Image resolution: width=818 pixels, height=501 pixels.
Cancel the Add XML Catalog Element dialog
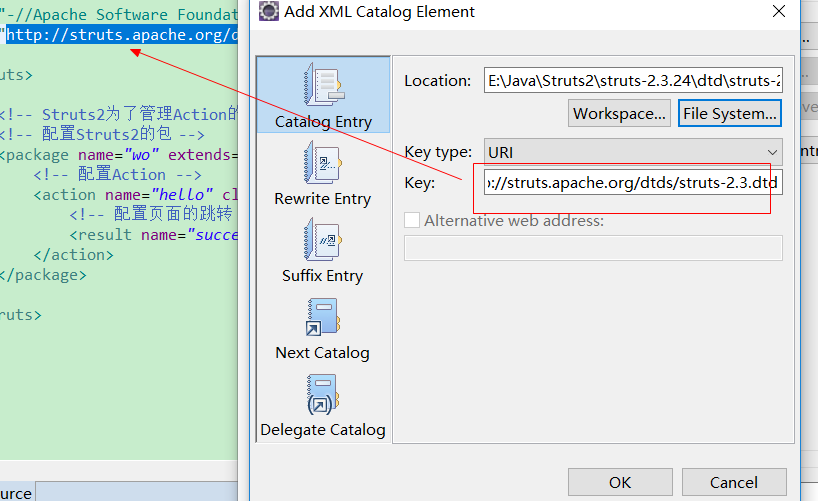click(733, 482)
